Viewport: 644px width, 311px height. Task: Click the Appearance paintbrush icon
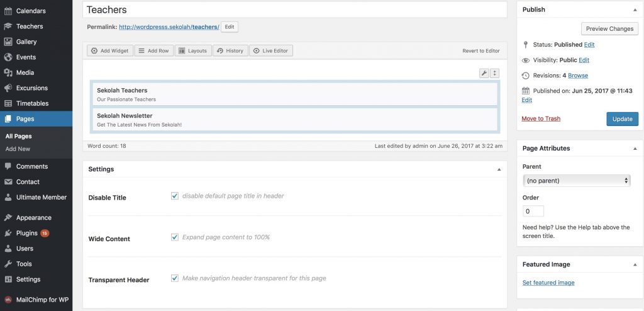pos(8,218)
